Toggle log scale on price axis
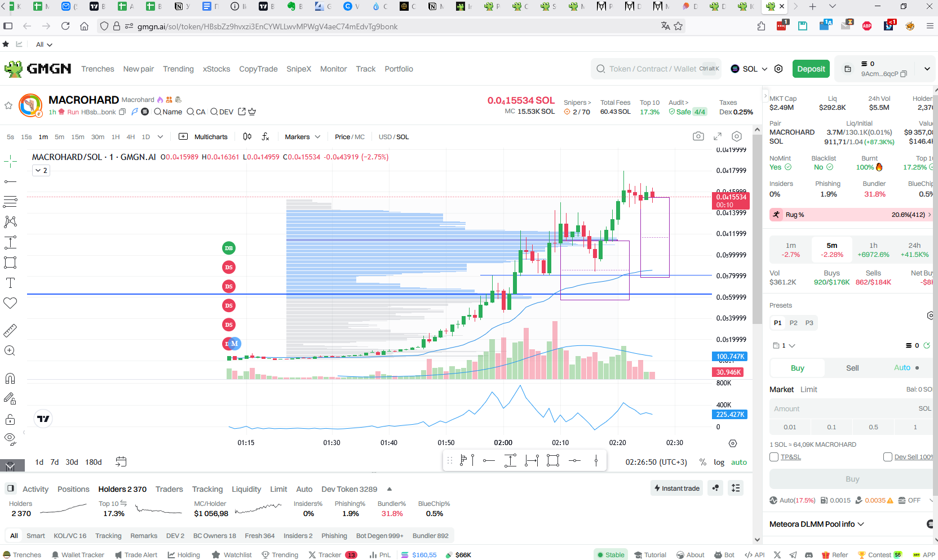 (719, 462)
